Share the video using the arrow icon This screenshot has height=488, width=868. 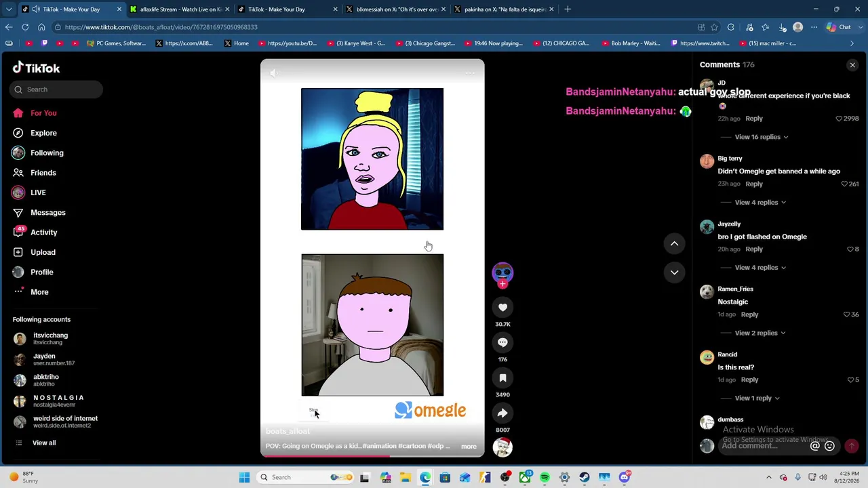point(502,413)
